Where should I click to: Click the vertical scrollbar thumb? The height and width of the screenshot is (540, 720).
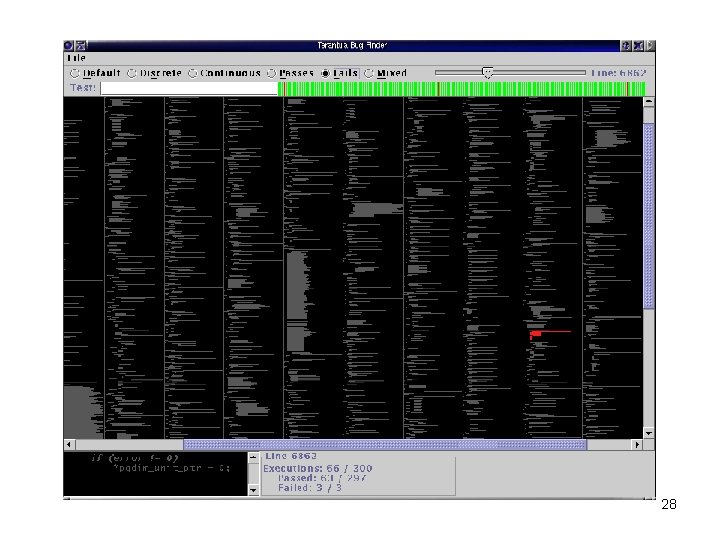648,216
